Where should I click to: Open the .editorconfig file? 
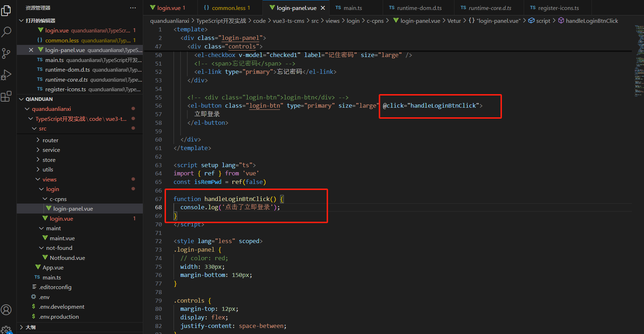pos(80,287)
